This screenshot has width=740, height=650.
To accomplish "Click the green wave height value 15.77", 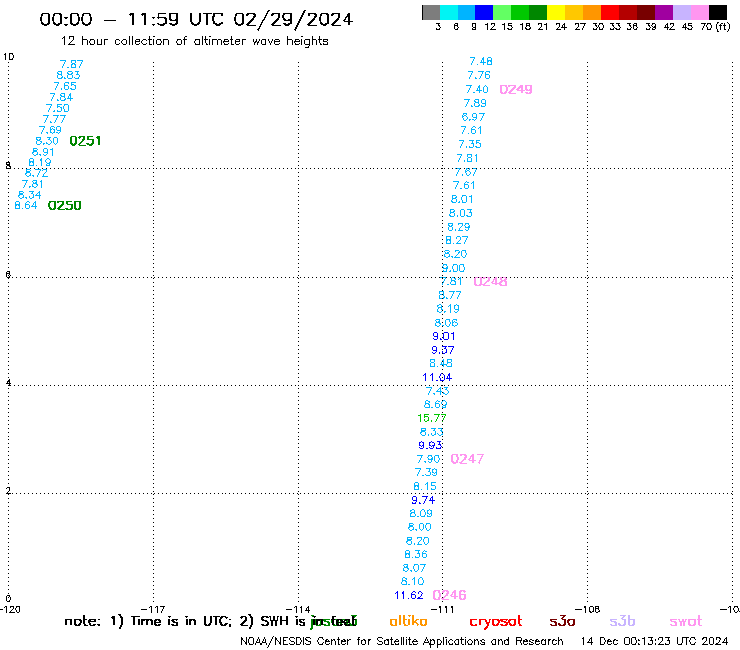I will pos(432,418).
